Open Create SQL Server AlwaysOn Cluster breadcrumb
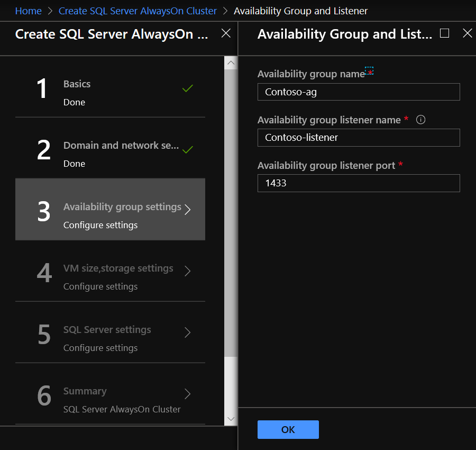 (138, 11)
